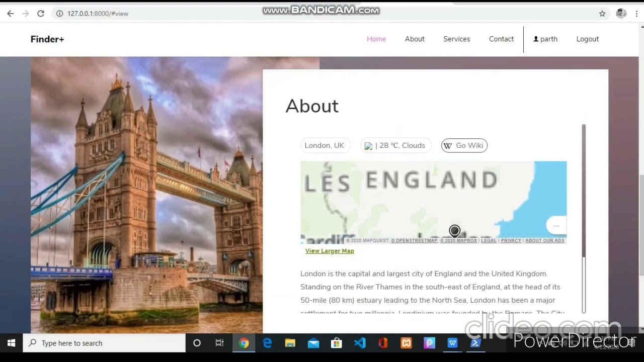
Task: Click the 28 °C, Clouds weather pill
Action: click(x=396, y=145)
